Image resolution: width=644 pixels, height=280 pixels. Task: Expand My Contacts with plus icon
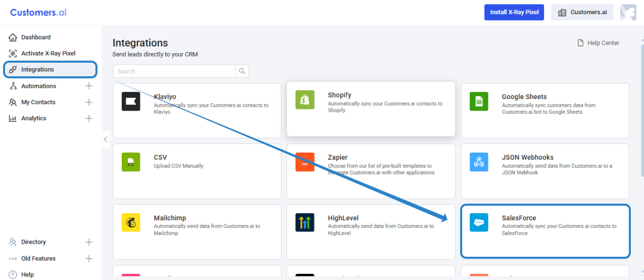pos(89,102)
